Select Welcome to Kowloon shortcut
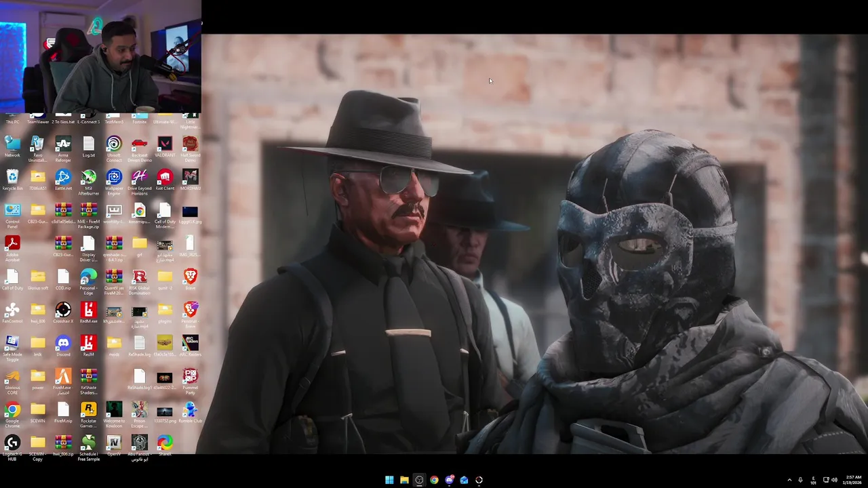The width and height of the screenshot is (868, 488). click(x=114, y=415)
